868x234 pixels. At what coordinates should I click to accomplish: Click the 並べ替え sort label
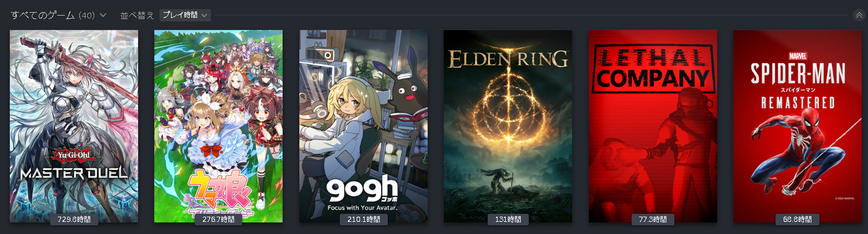(x=137, y=15)
